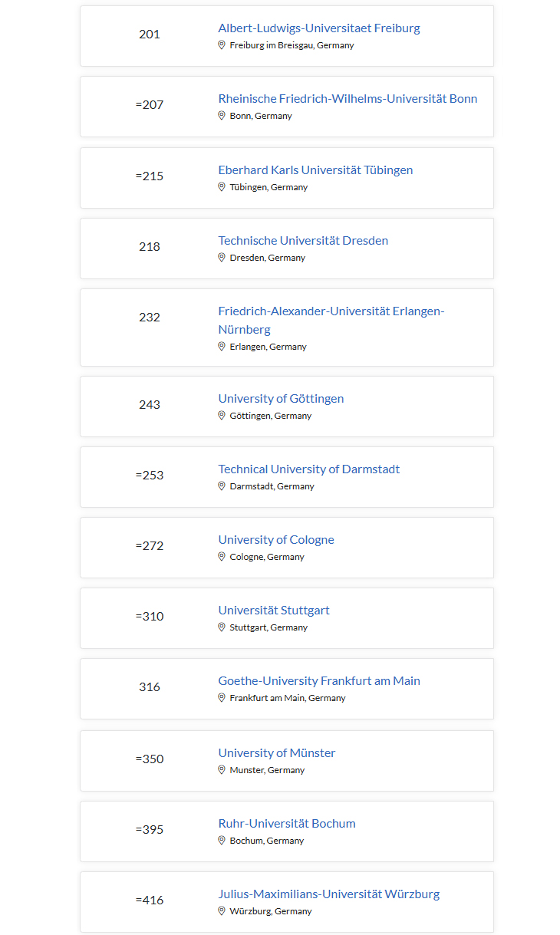Viewport: 560px width, 935px height.
Task: Click pin icon next to Frankfurt am Main
Action: [x=222, y=698]
